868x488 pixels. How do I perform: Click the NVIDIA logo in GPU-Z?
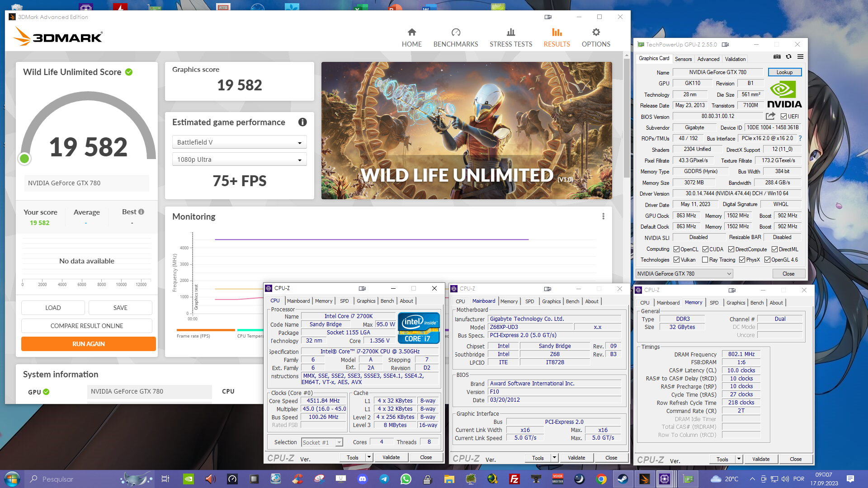point(784,94)
